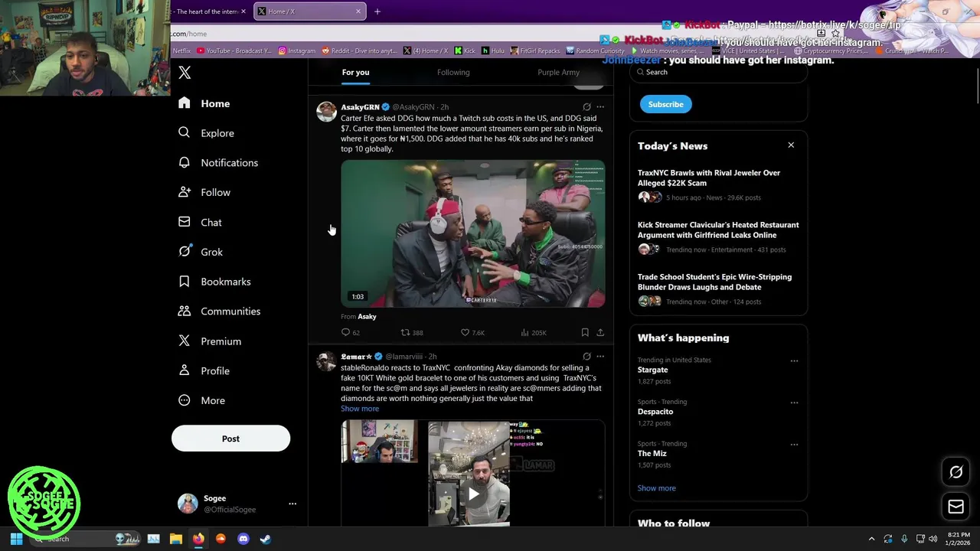The height and width of the screenshot is (551, 980).
Task: Switch to the Purple Army tab
Action: pos(558,72)
